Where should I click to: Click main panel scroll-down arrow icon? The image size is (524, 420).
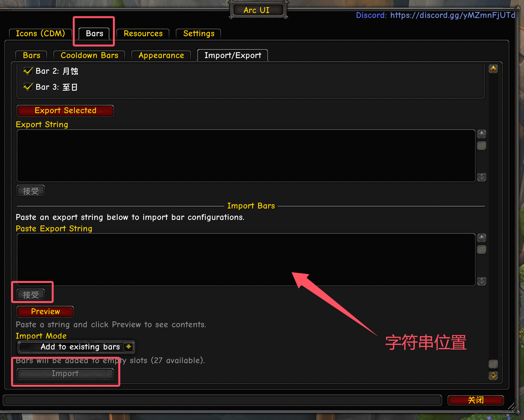click(x=493, y=376)
